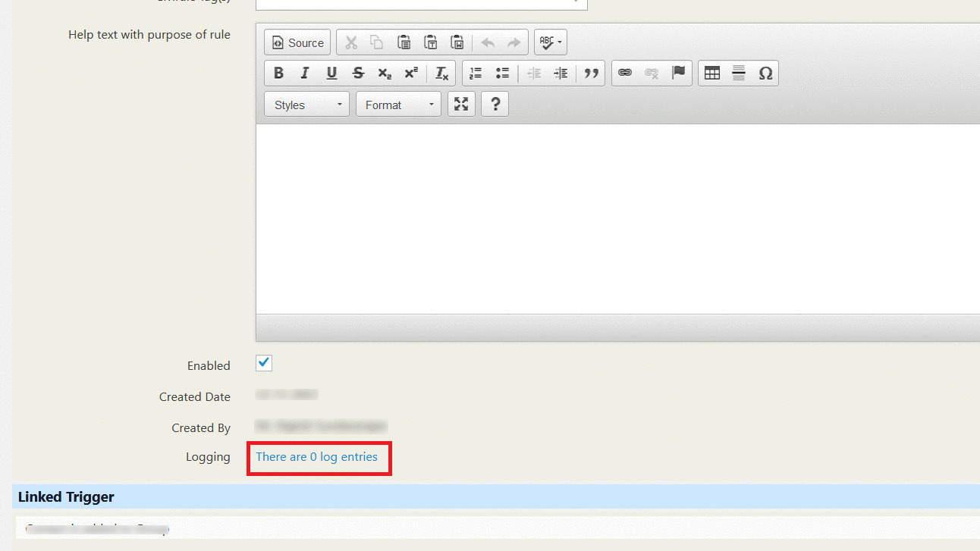Click the Redo arrow icon

514,43
